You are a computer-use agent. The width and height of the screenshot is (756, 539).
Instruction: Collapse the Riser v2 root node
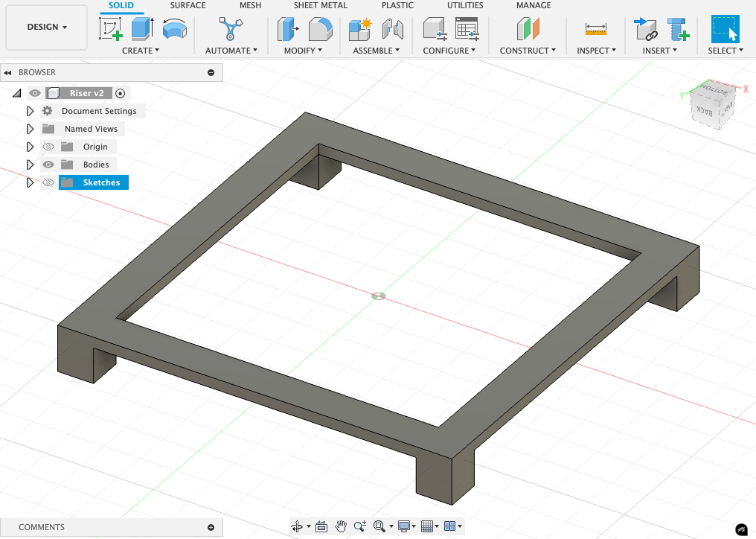(x=17, y=93)
